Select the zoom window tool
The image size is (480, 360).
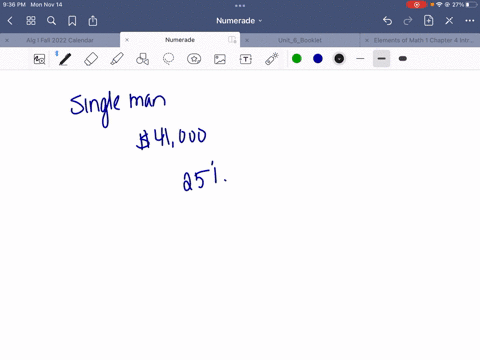click(39, 59)
